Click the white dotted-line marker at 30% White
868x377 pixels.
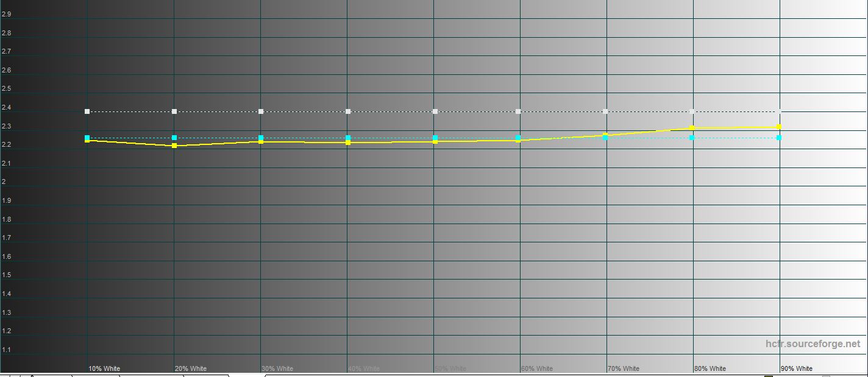coord(261,111)
